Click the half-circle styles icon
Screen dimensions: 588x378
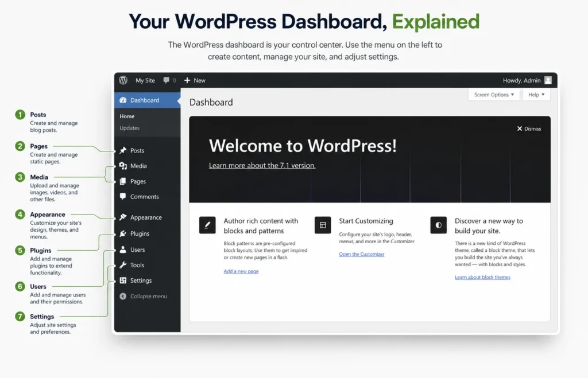coord(438,225)
